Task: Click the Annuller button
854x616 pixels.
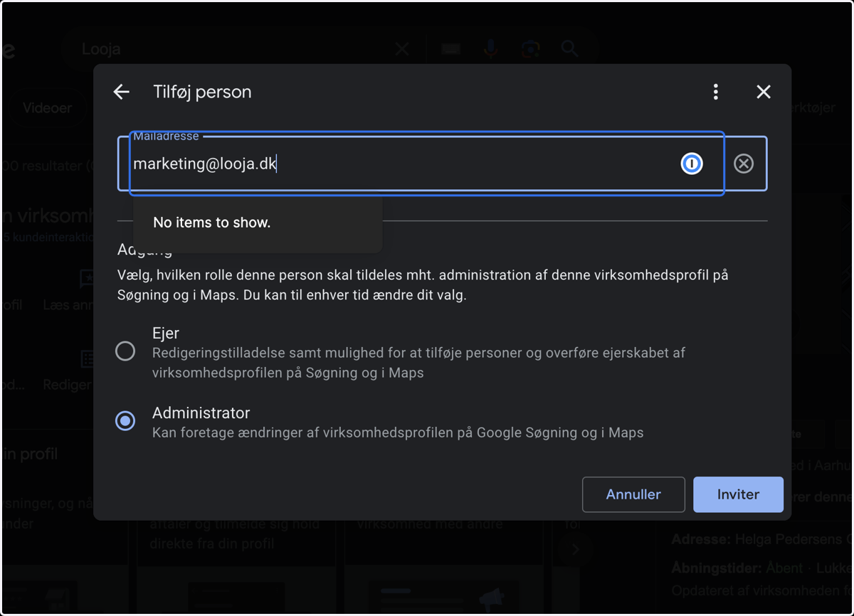Action: (633, 494)
